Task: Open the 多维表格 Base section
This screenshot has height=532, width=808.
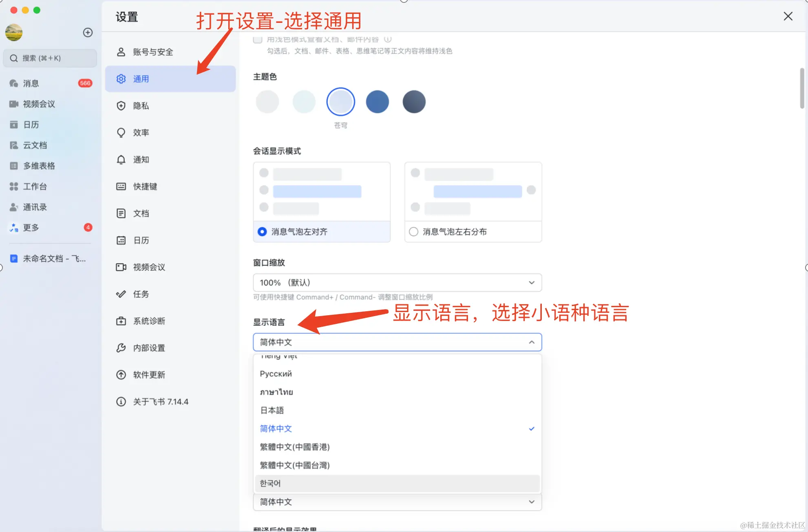Action: point(39,166)
